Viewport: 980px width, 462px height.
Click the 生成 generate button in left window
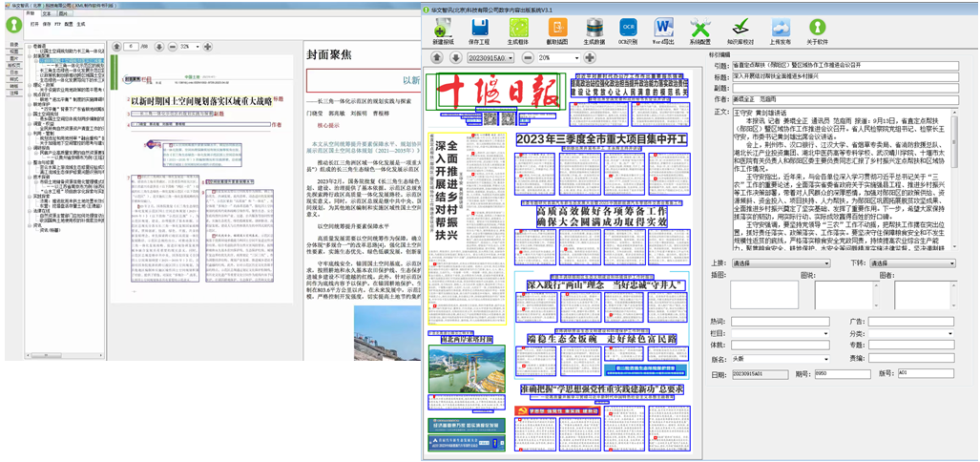click(x=81, y=23)
